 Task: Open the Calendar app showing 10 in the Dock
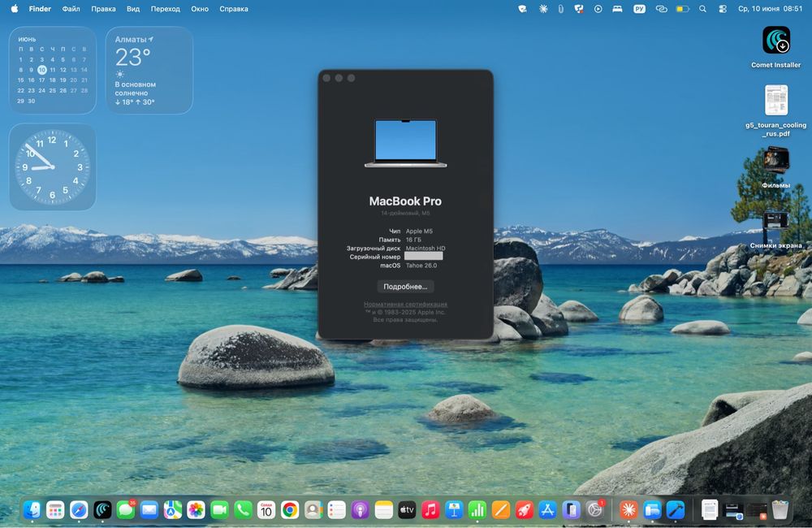(266, 510)
